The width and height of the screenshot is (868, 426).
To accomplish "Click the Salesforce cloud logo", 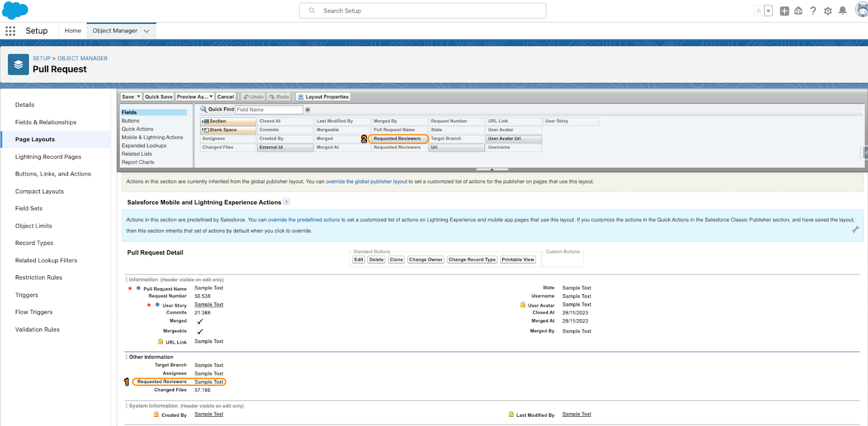I will click(15, 10).
